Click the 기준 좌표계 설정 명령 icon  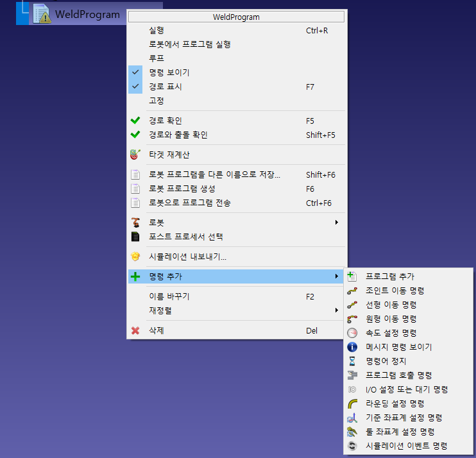pyautogui.click(x=352, y=418)
